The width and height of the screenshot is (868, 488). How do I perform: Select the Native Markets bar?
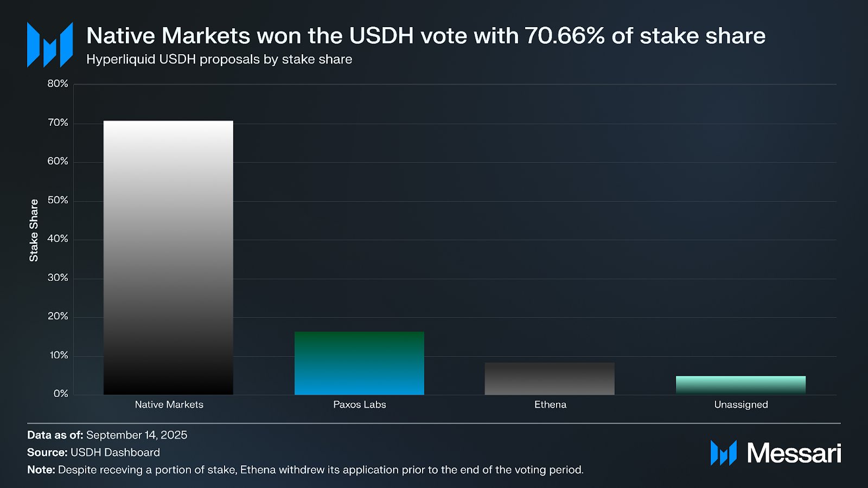point(168,258)
